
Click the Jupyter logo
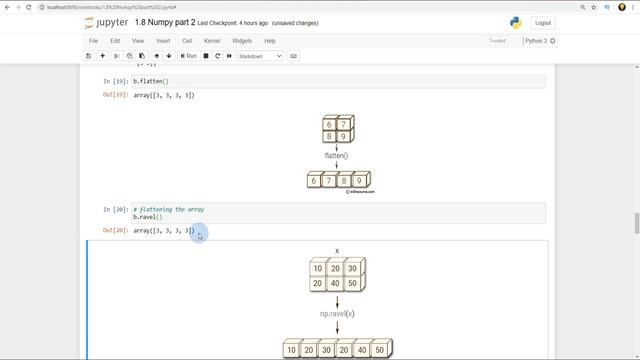tap(106, 23)
